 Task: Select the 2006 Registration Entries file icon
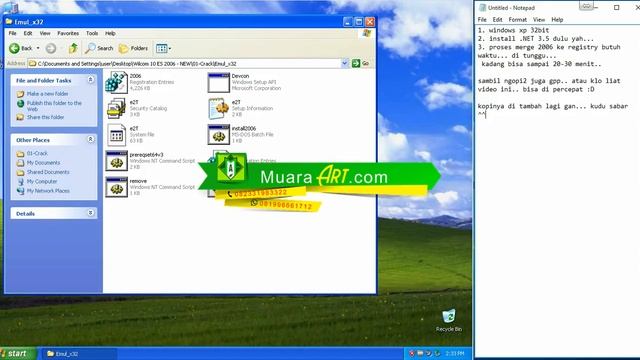[116, 82]
